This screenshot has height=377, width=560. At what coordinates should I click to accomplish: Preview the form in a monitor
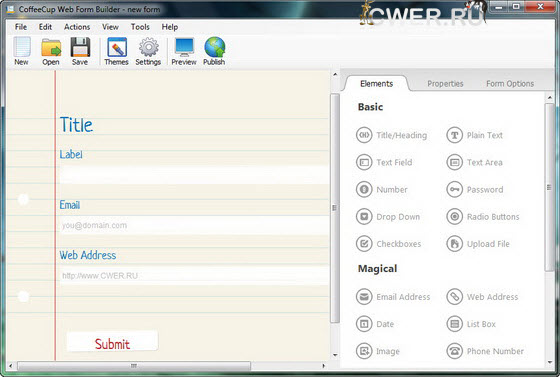point(184,51)
